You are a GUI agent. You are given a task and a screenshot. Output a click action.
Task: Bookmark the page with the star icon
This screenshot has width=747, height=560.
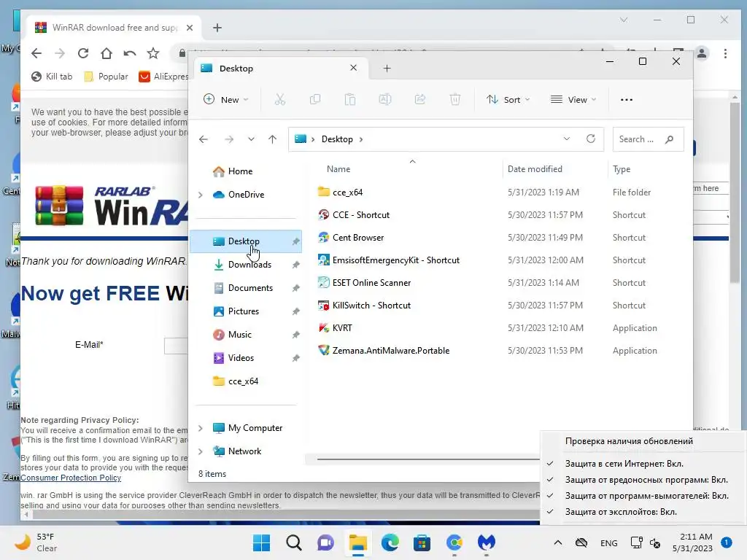[153, 53]
